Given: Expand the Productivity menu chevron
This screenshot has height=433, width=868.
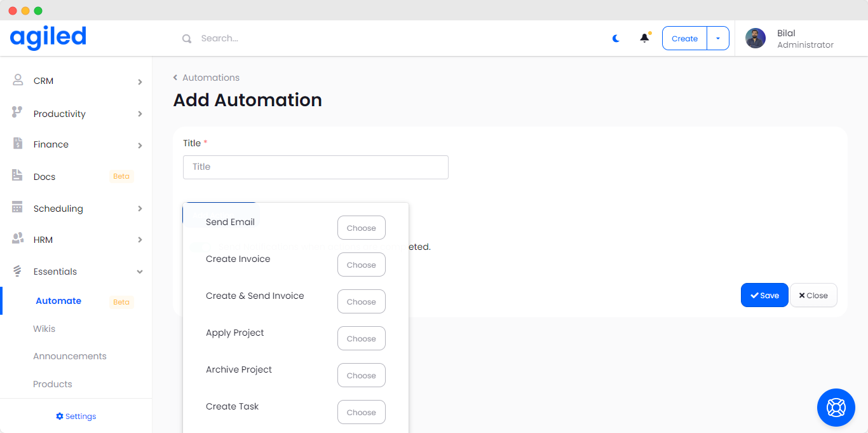Looking at the screenshot, I should (140, 114).
